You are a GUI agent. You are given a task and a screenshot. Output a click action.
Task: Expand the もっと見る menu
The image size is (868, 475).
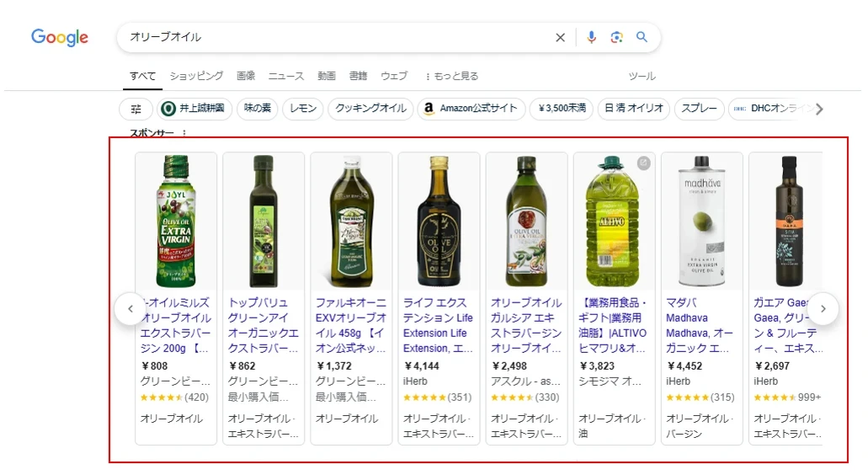coord(451,76)
